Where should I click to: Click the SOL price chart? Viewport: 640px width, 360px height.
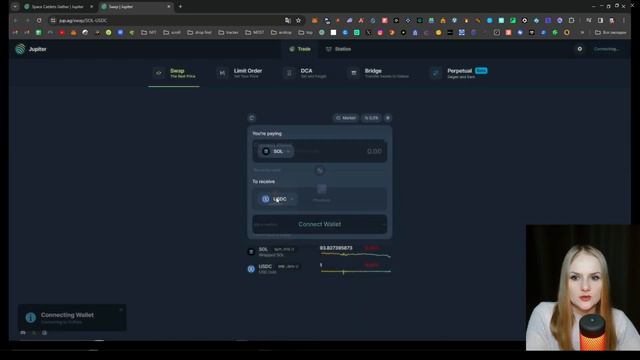(356, 255)
